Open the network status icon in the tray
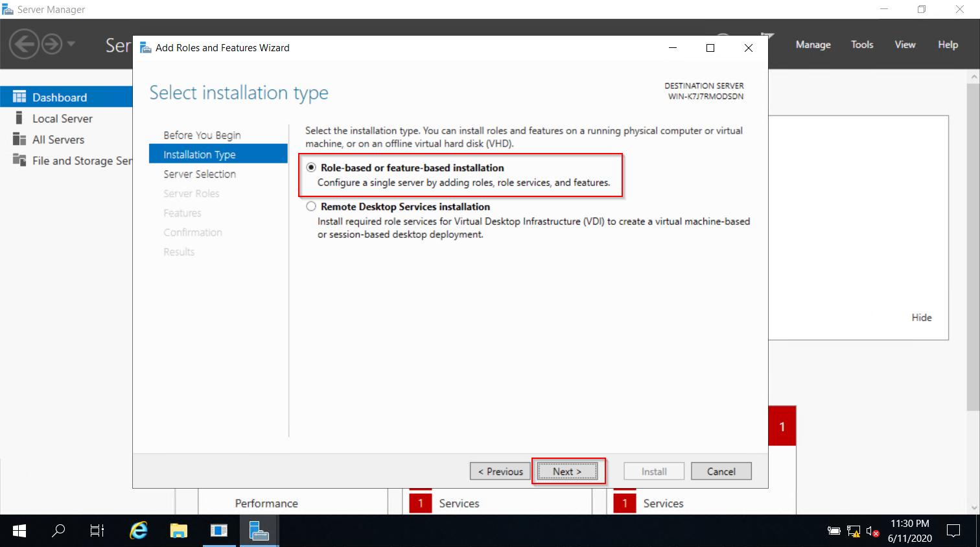 coord(852,530)
